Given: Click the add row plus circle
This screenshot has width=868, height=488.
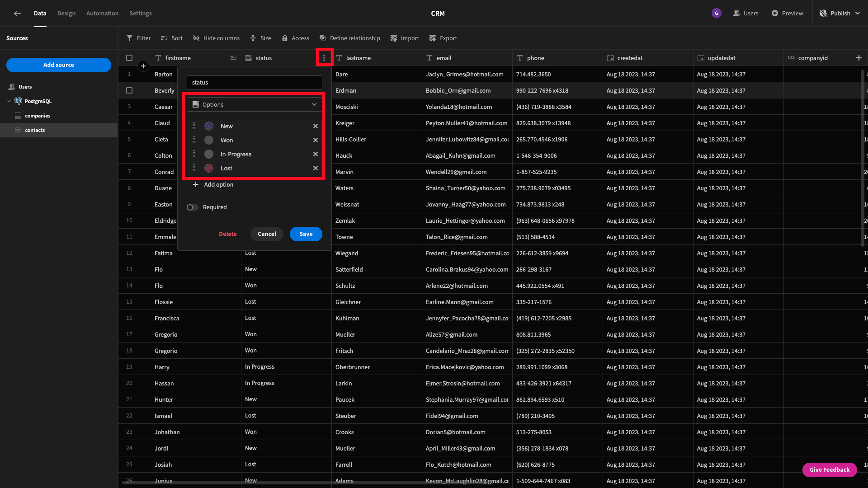Looking at the screenshot, I should coord(143,66).
